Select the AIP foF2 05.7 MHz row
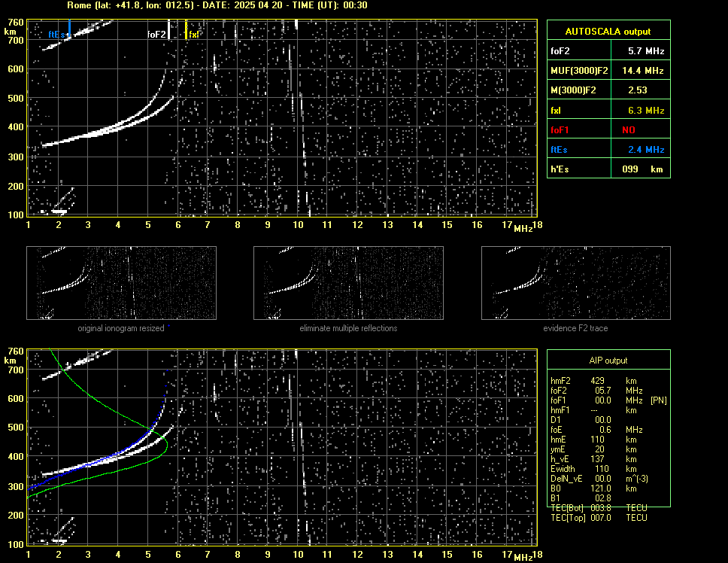The height and width of the screenshot is (563, 728). [x=596, y=391]
